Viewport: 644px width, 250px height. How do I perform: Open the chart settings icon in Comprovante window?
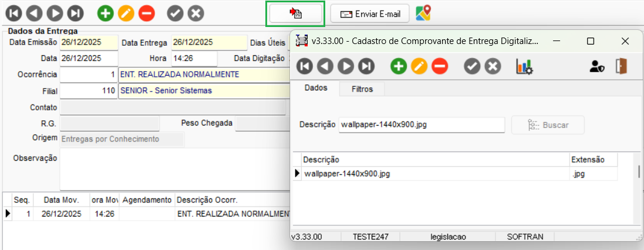[x=524, y=66]
